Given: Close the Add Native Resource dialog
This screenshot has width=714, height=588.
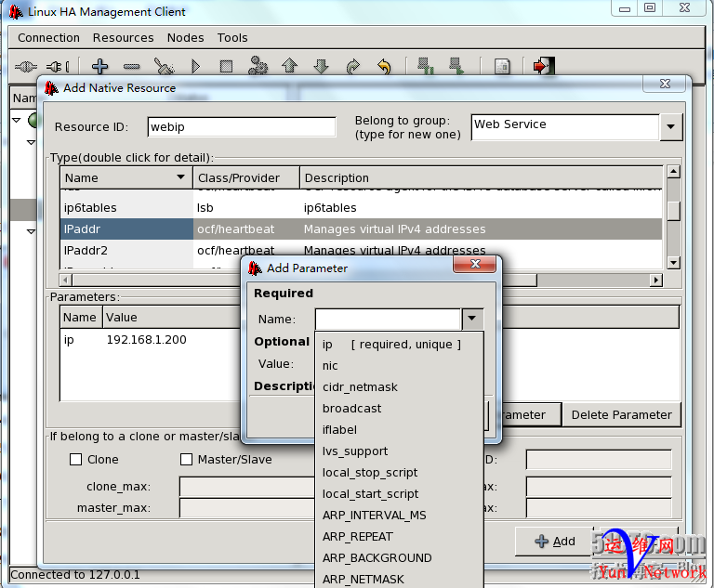Looking at the screenshot, I should [x=665, y=84].
